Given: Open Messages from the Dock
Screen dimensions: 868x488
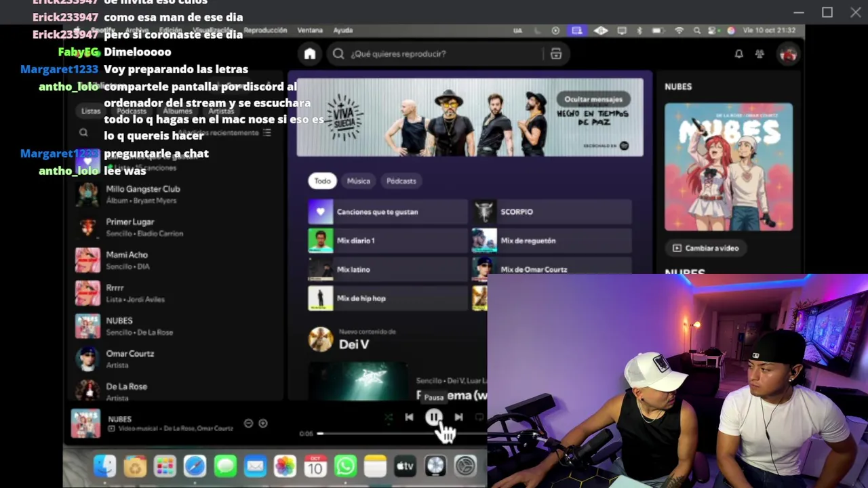Looking at the screenshot, I should [x=225, y=466].
